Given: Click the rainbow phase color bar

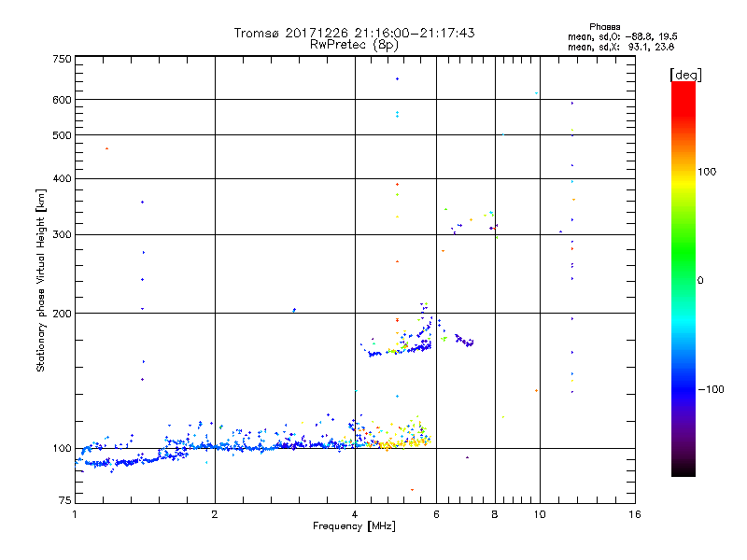Looking at the screenshot, I should coord(684,279).
